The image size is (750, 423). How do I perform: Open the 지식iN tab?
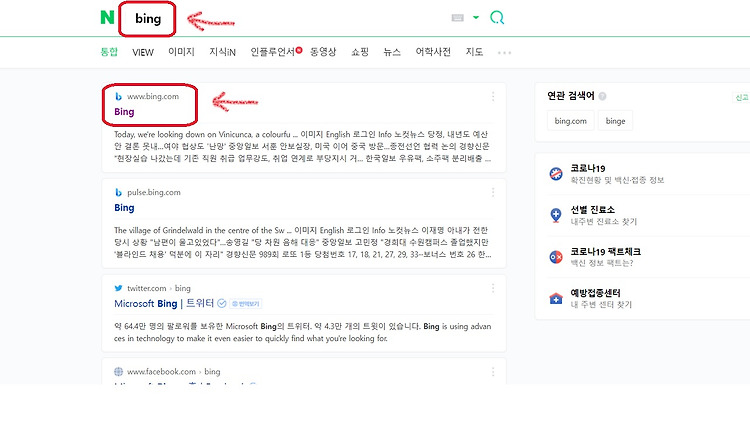pos(222,52)
